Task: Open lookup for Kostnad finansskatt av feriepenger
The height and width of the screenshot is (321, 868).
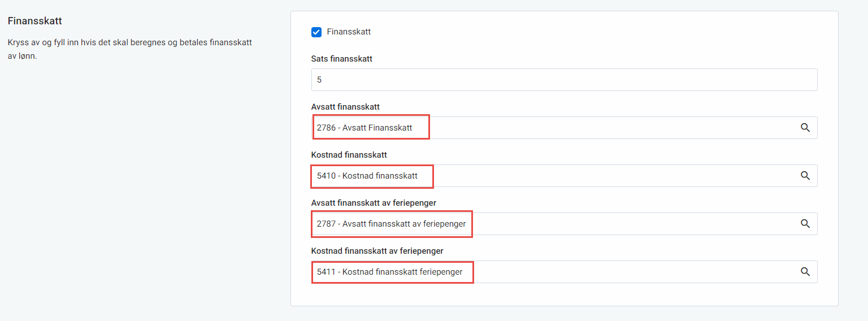Action: point(805,272)
